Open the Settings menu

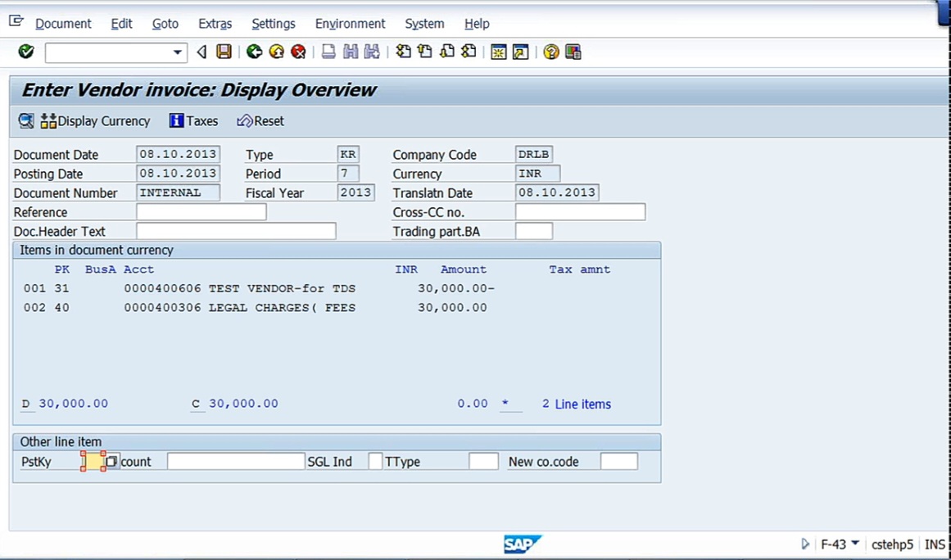pyautogui.click(x=274, y=24)
